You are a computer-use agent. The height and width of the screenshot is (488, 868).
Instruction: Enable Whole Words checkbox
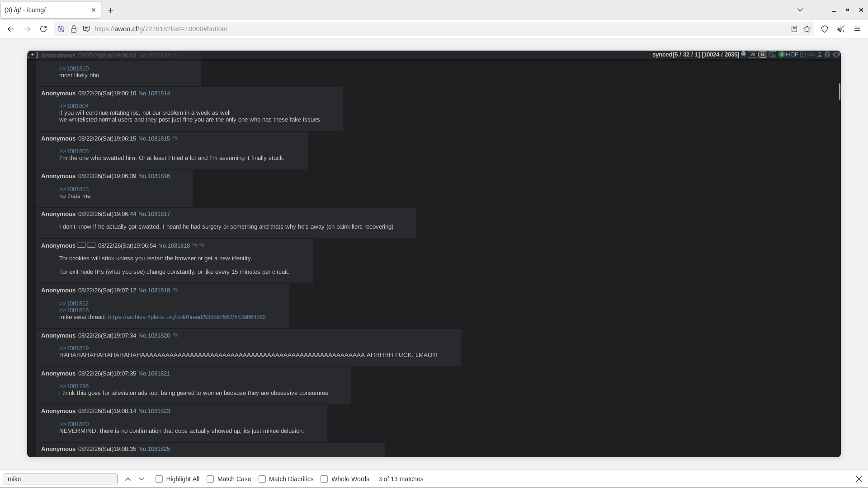click(x=324, y=479)
